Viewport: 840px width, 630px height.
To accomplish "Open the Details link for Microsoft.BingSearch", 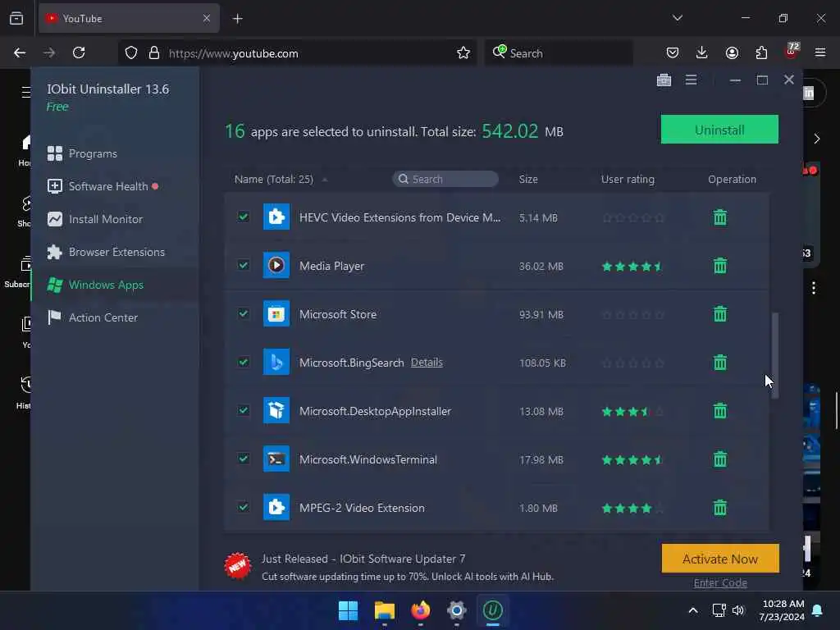I will (x=427, y=363).
